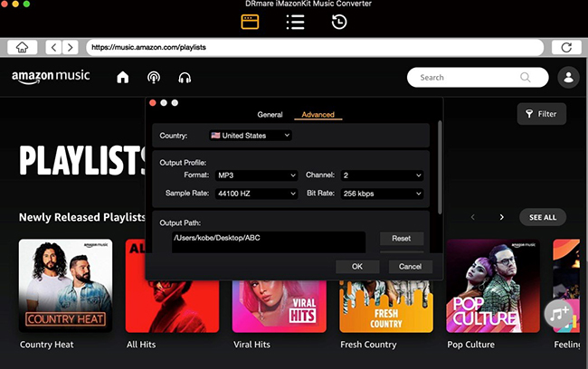588x369 pixels.
Task: Show next Newly Released Playlists
Action: point(501,217)
